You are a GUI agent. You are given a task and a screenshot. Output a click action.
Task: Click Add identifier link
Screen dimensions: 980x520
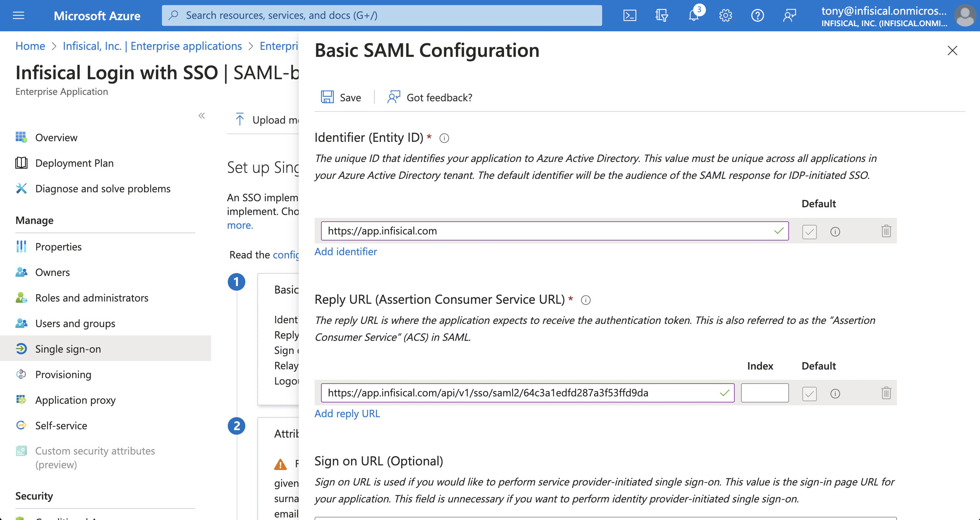[345, 251]
